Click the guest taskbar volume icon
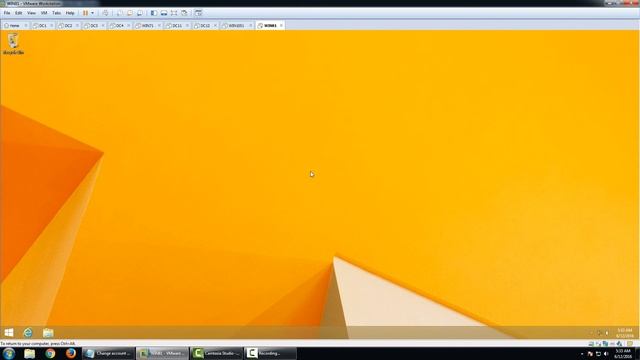This screenshot has width=640, height=360. [607, 333]
